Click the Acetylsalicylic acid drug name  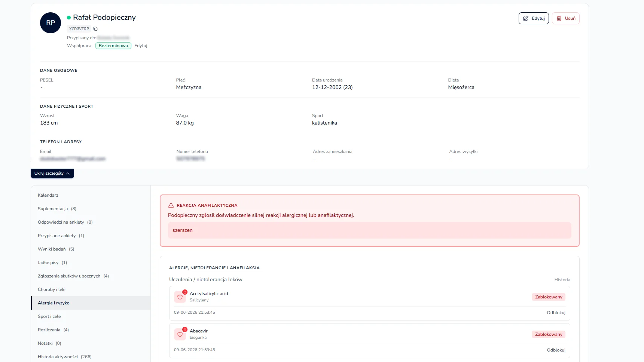click(209, 294)
